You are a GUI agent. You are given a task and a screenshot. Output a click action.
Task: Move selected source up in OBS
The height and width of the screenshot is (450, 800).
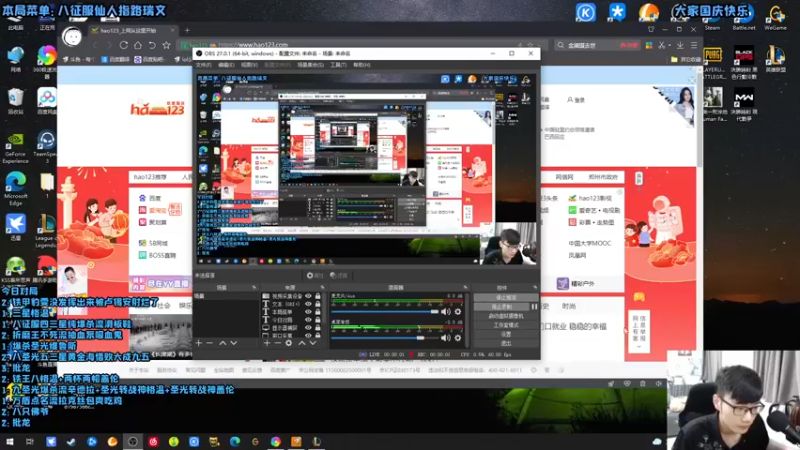(302, 343)
